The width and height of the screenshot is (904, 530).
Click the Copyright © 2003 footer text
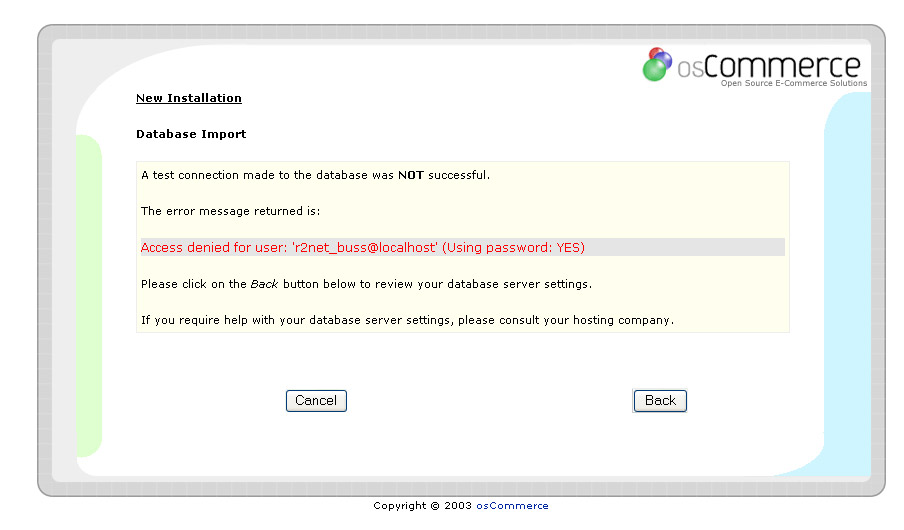422,506
